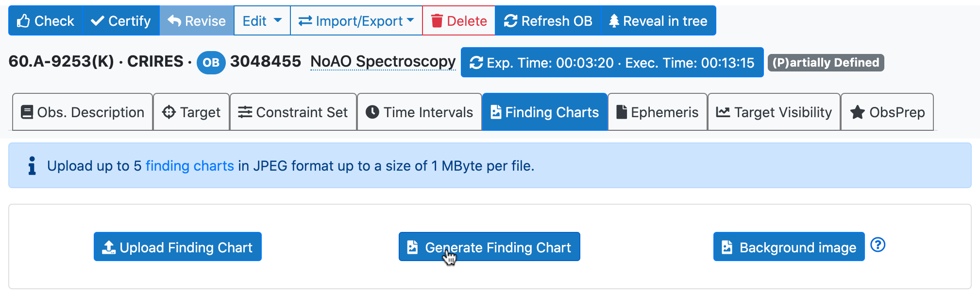Viewport: 980px width, 299px height.
Task: Open the Constraint Set tab
Action: point(293,112)
